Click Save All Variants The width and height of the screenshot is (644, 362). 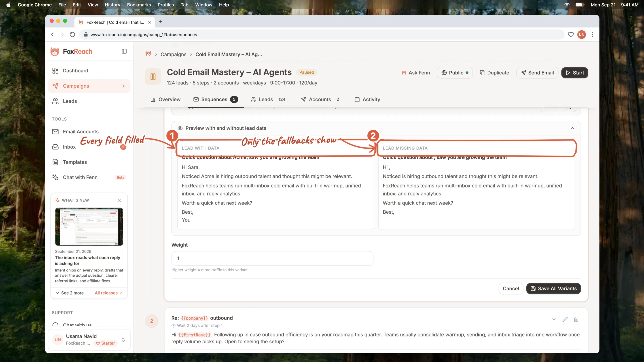(553, 288)
